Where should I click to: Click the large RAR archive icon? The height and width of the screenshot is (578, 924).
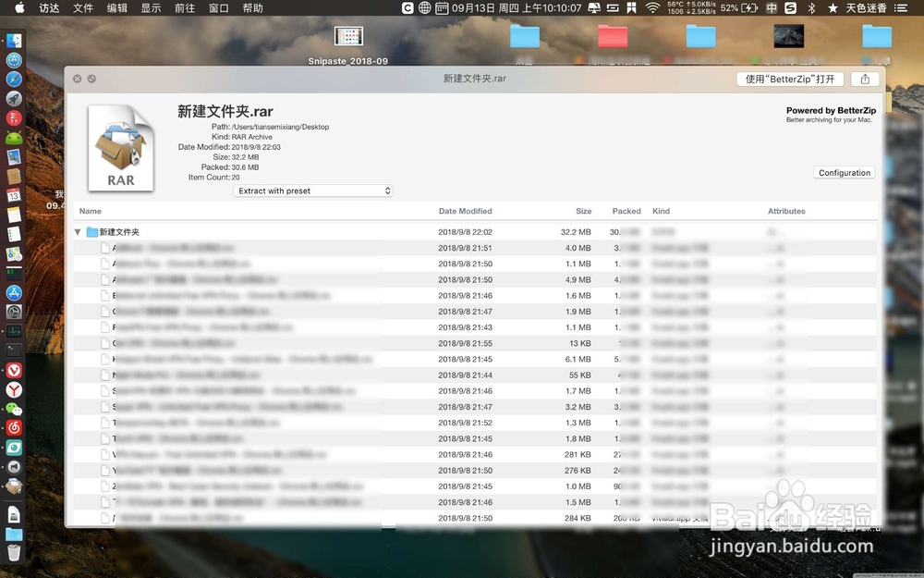[121, 147]
